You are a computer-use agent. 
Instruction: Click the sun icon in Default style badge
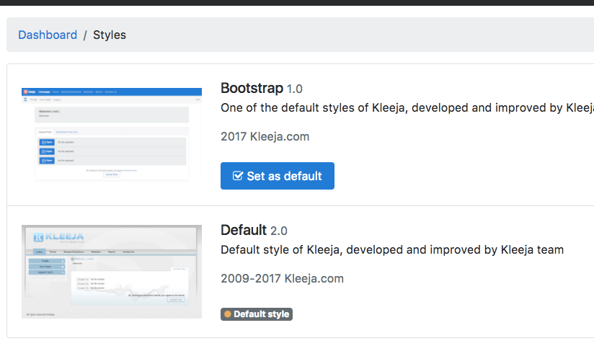coord(228,314)
